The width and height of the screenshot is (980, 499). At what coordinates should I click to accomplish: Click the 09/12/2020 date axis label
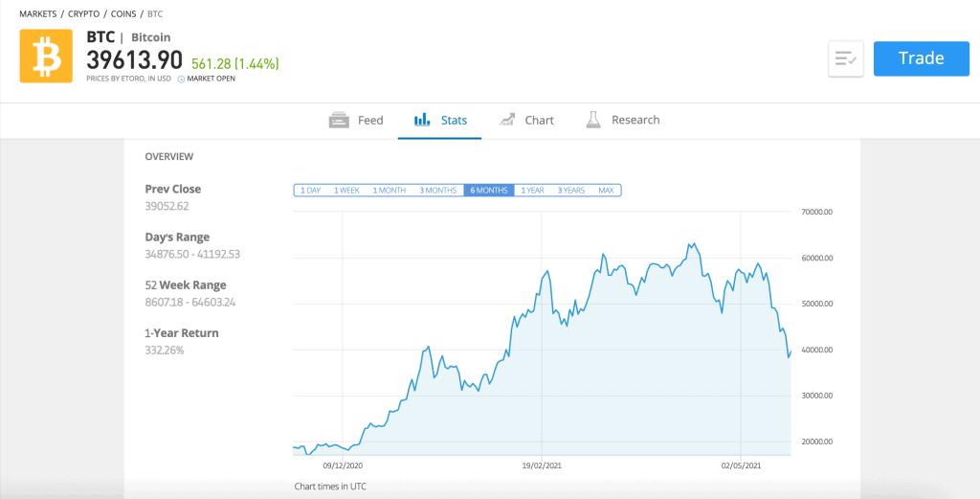pos(343,465)
